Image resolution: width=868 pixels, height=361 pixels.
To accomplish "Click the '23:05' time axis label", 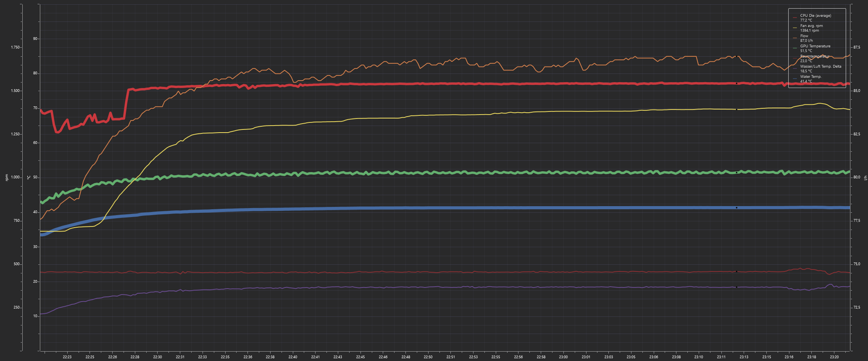I will coord(631,357).
